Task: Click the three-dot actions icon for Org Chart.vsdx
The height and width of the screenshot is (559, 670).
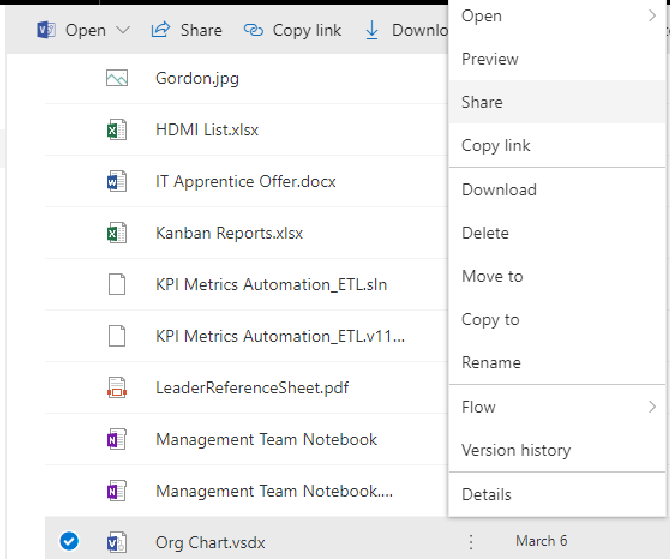Action: (x=471, y=541)
